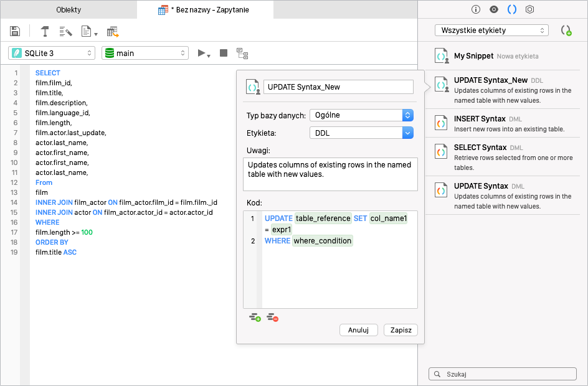Click the From keyword on line 12
Viewport: 588px width, 386px height.
[x=44, y=182]
